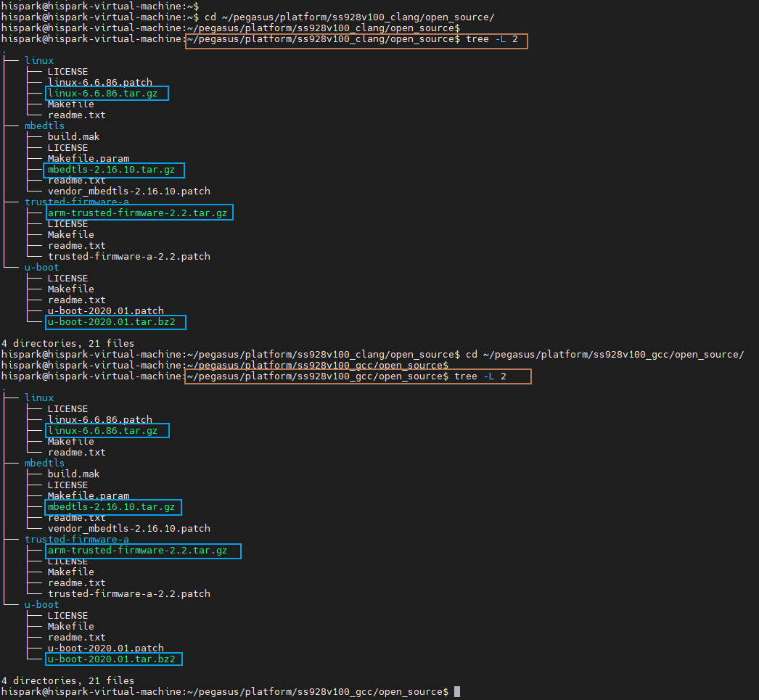759x700 pixels.
Task: Select the u-boot directory in the clang listing
Action: (x=41, y=268)
